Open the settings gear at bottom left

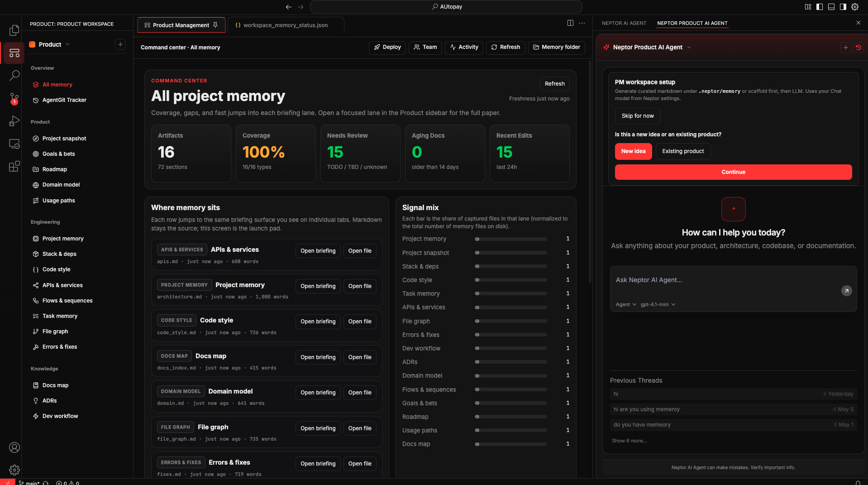coord(14,470)
